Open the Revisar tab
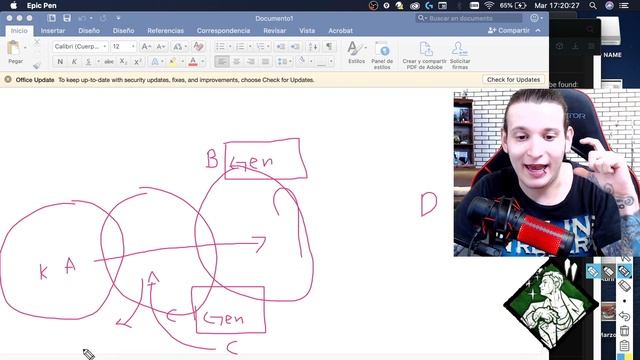 (x=274, y=31)
